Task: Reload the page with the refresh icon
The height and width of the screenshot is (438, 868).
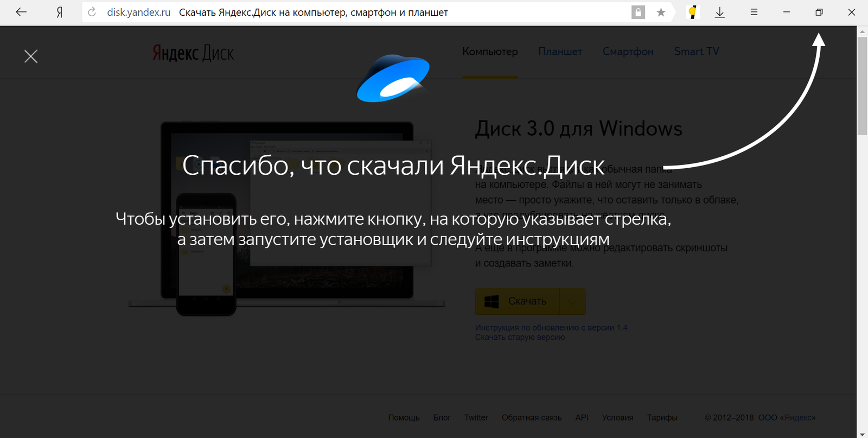Action: tap(92, 12)
